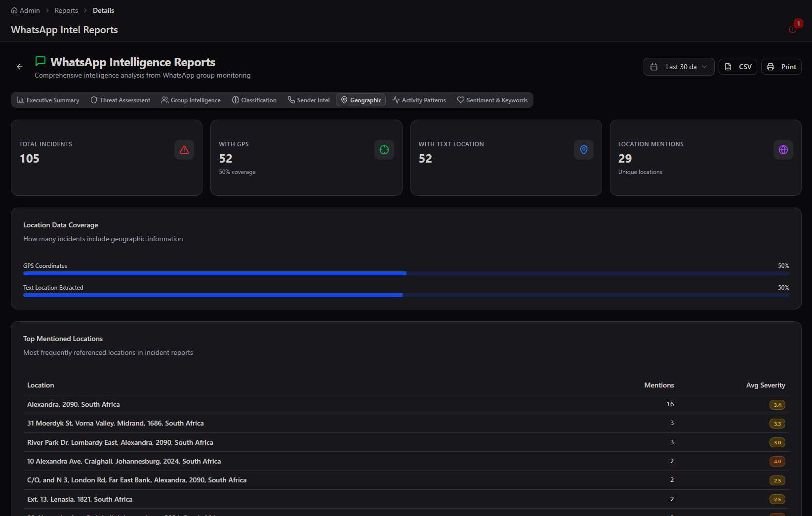Viewport: 812px width, 516px height.
Task: Click the Admin home breadcrumb icon
Action: point(14,10)
